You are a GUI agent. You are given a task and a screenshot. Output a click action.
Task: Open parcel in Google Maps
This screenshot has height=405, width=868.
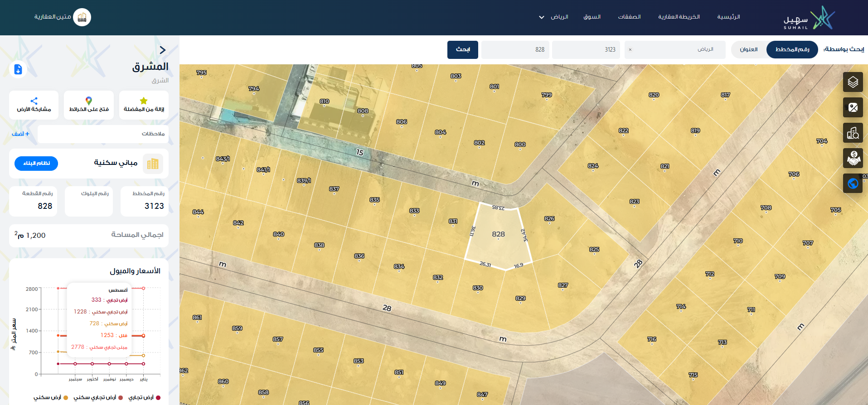(89, 105)
